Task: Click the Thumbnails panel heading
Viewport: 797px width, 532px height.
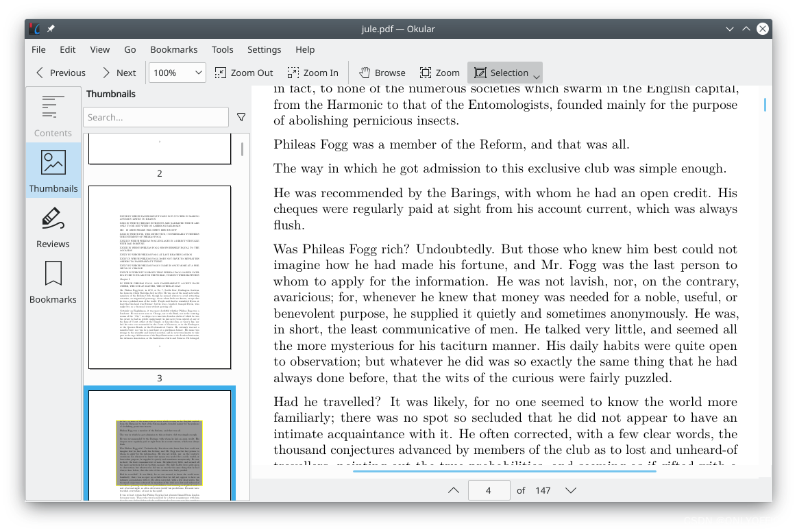Action: pos(111,94)
